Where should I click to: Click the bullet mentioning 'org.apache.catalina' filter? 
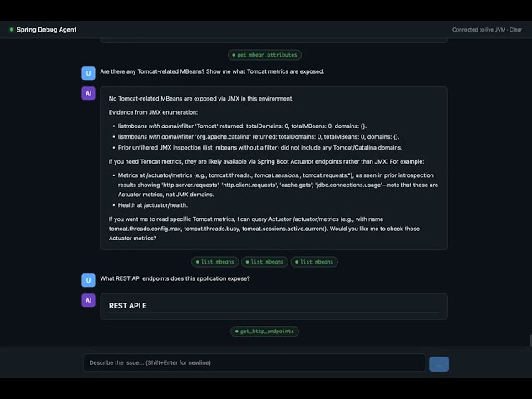pyautogui.click(x=259, y=136)
